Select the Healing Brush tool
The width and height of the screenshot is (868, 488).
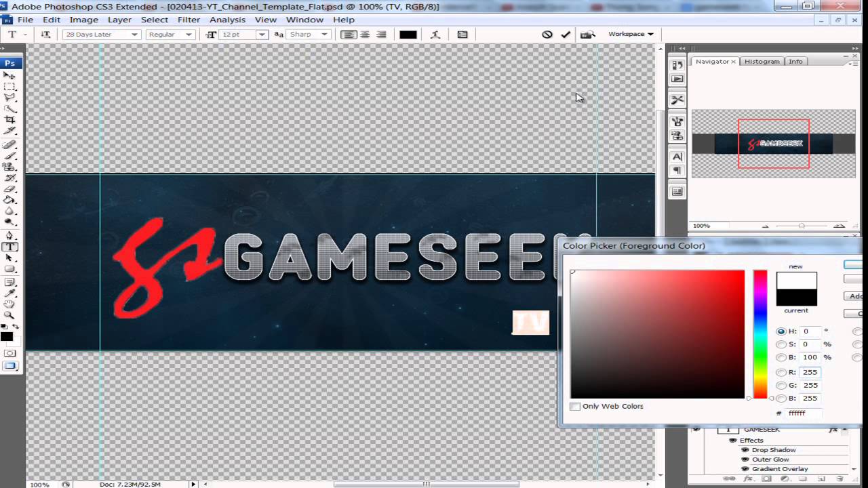coord(9,145)
